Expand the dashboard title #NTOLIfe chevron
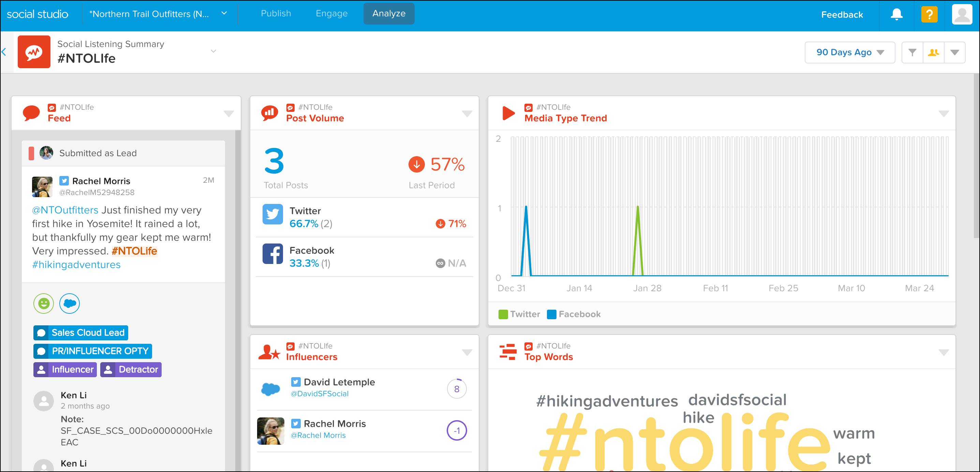The image size is (980, 472). 213,51
